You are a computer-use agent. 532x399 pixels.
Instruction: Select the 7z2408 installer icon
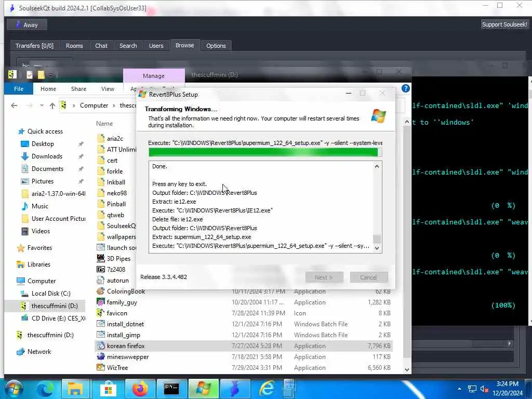101,270
